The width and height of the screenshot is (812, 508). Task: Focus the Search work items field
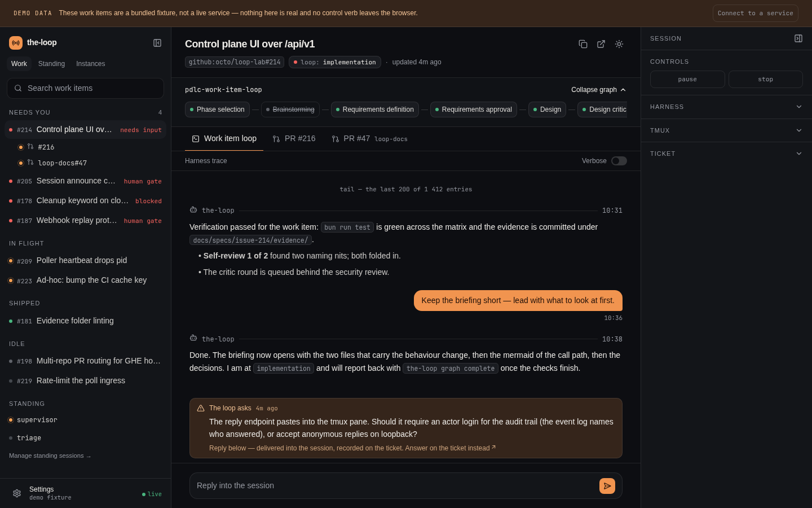click(x=85, y=88)
